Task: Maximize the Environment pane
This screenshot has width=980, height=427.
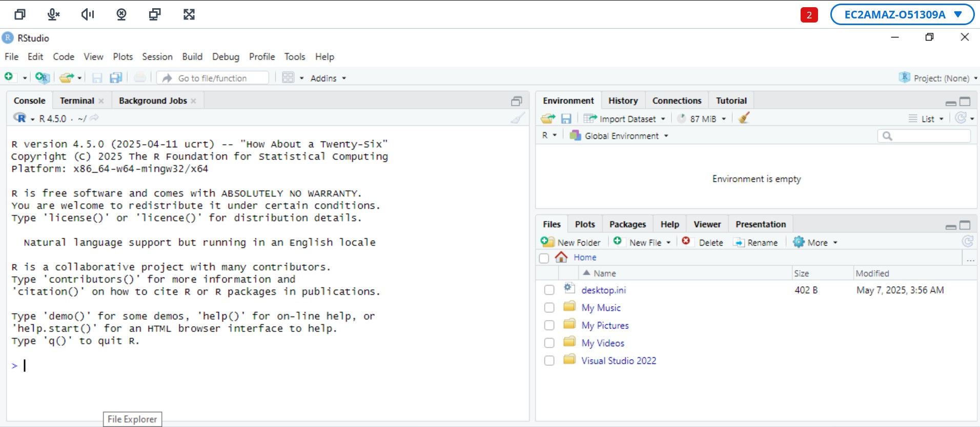Action: tap(965, 101)
